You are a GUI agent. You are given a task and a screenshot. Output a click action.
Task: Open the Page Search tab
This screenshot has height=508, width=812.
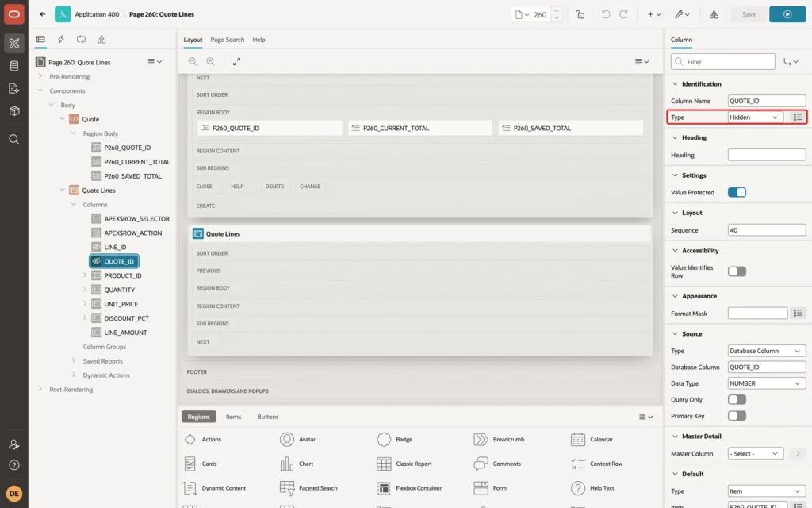coord(227,40)
